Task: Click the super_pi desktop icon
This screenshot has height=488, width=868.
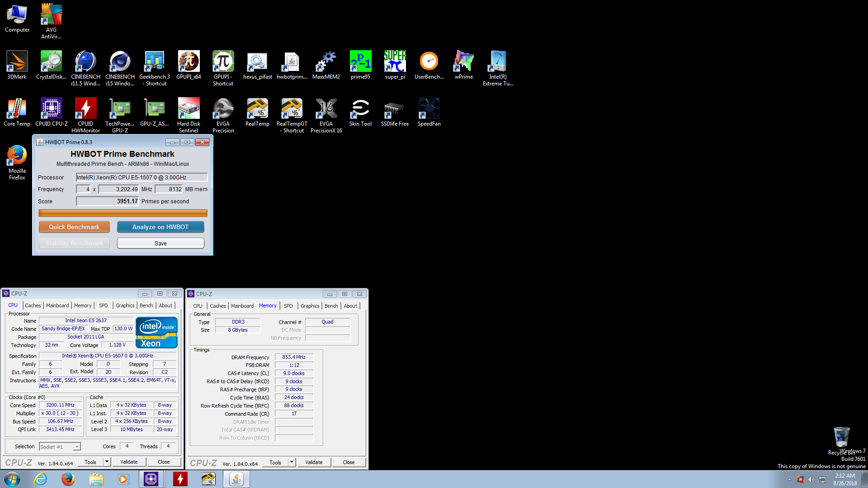Action: point(395,66)
